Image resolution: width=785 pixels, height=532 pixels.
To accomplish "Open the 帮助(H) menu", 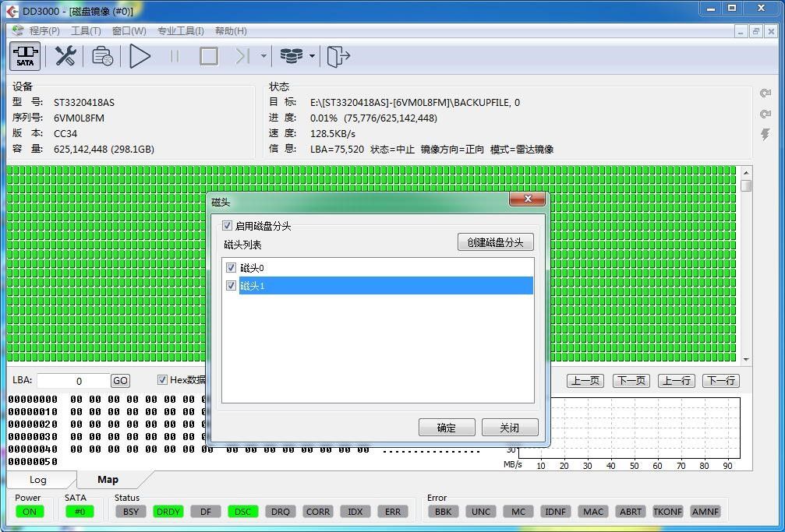I will [x=231, y=31].
